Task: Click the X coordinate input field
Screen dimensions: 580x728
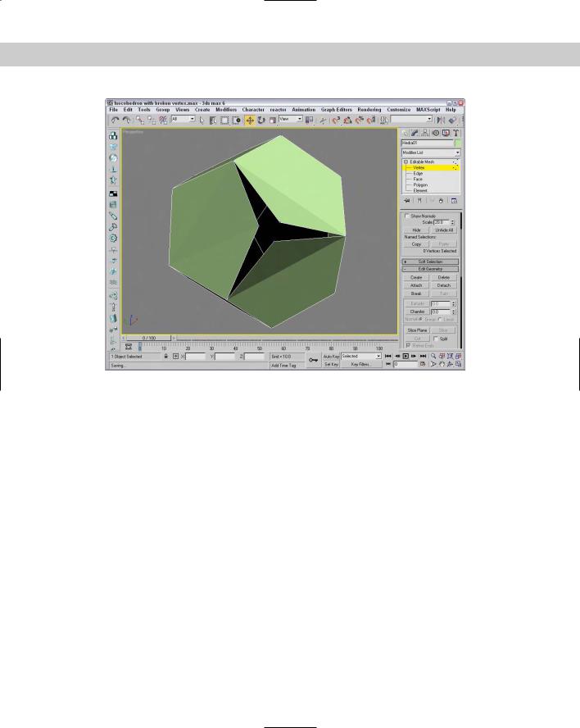Action: (x=195, y=357)
